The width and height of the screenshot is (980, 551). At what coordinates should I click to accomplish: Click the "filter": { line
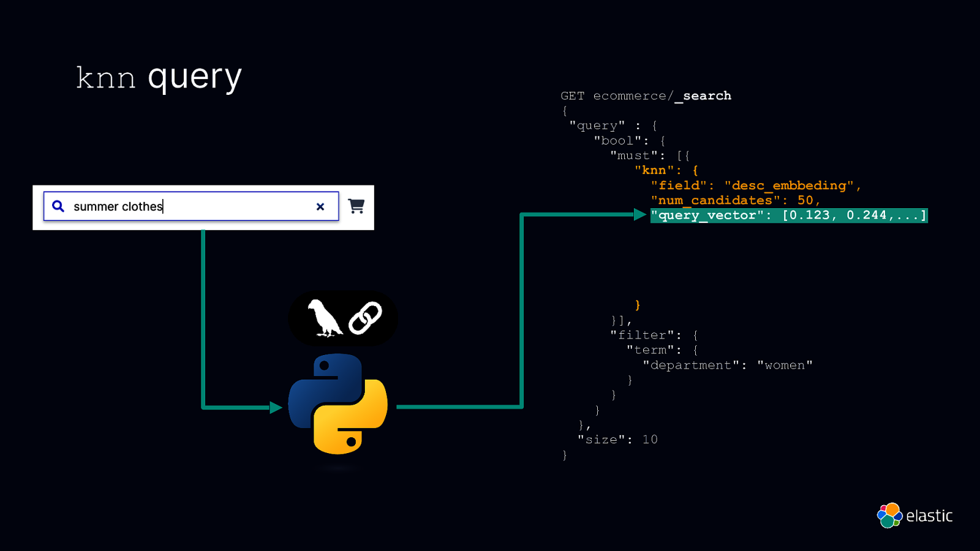coord(654,335)
